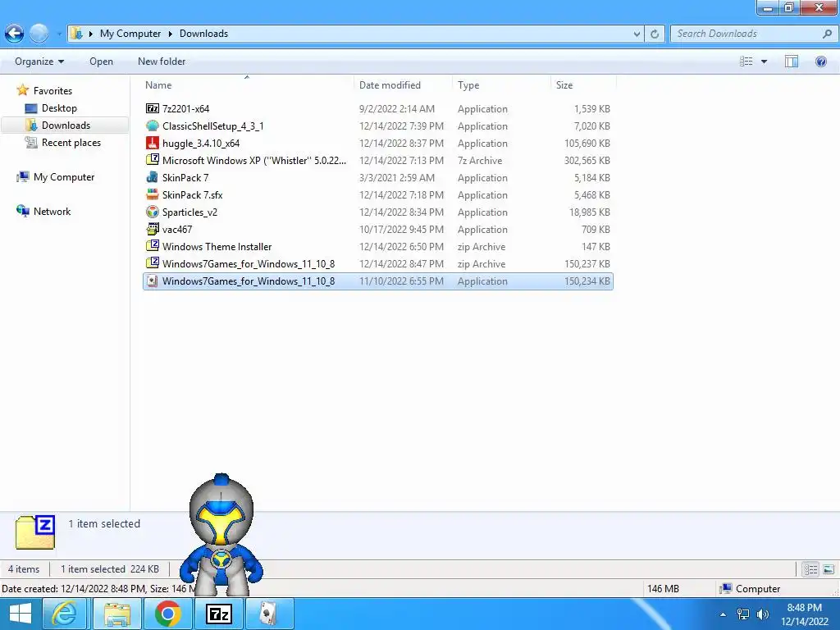
Task: Click the zip thumbnail in details pane
Action: [35, 532]
